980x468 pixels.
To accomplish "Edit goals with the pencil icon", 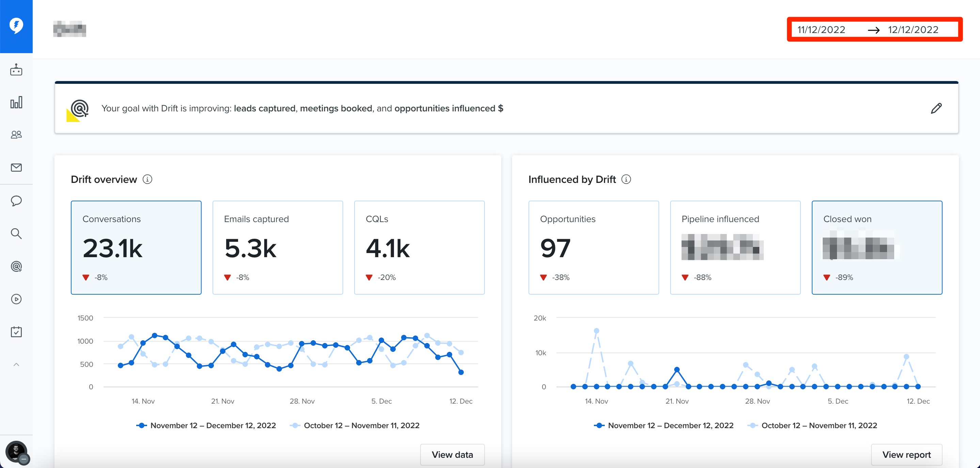I will [x=936, y=108].
